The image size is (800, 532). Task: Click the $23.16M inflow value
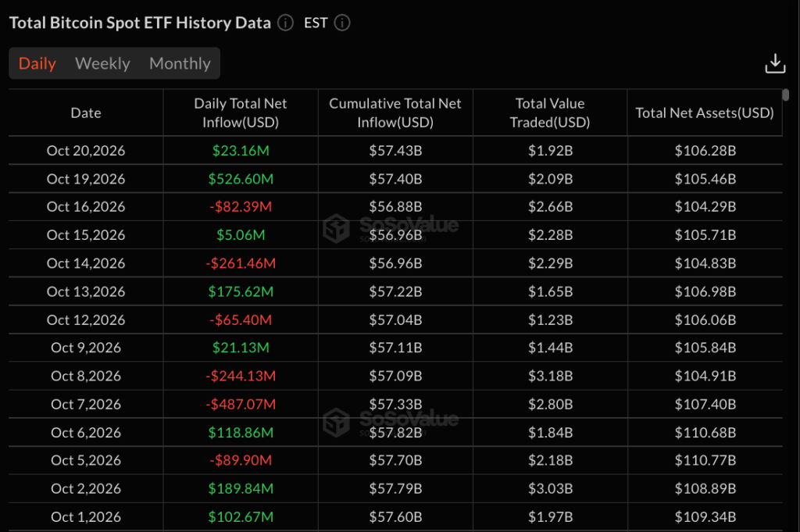(x=241, y=151)
